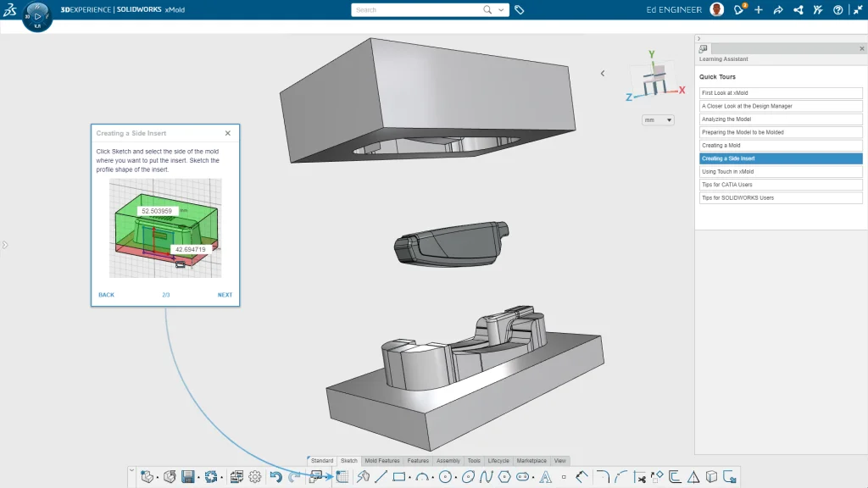The width and height of the screenshot is (868, 488).
Task: Open the mm units dropdown
Action: 657,120
